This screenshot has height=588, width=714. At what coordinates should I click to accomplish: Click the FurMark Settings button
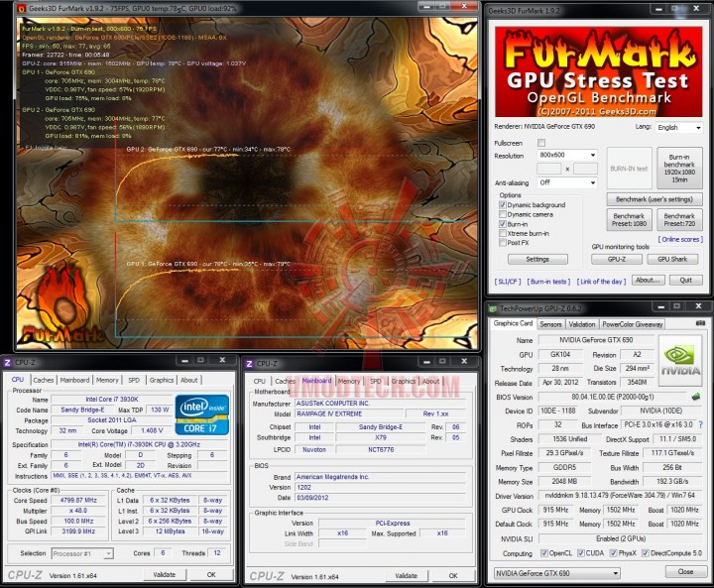537,259
